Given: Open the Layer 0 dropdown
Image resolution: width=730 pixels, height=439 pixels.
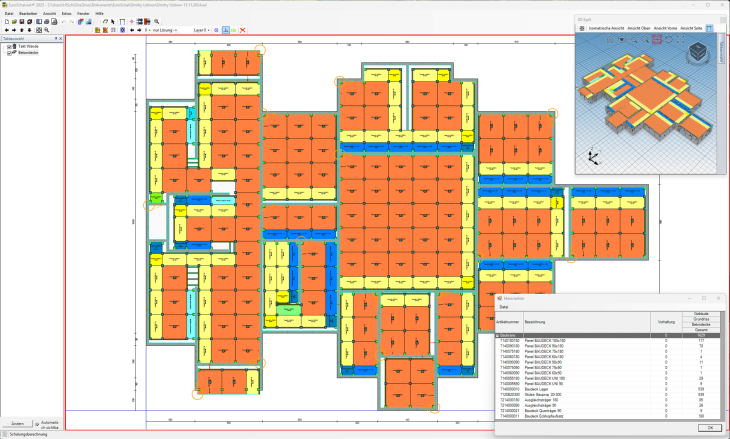Looking at the screenshot, I should click(x=201, y=30).
